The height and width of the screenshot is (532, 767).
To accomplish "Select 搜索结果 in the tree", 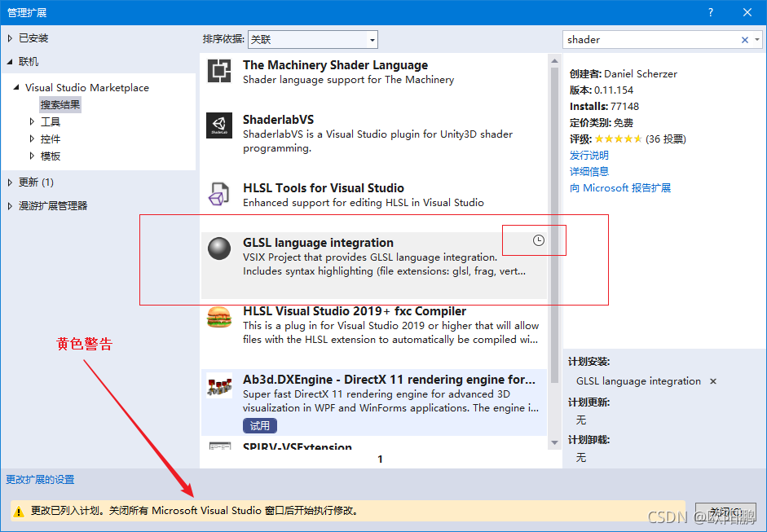I will pos(60,104).
